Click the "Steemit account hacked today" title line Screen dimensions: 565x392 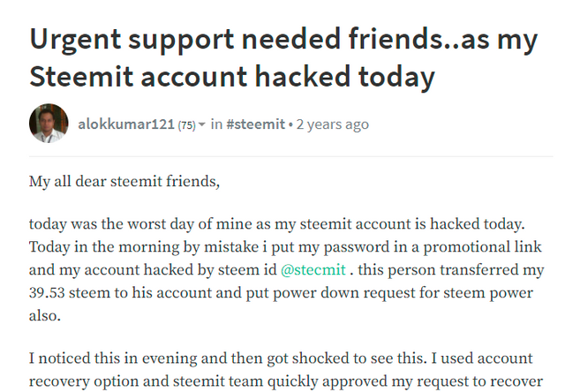(232, 78)
